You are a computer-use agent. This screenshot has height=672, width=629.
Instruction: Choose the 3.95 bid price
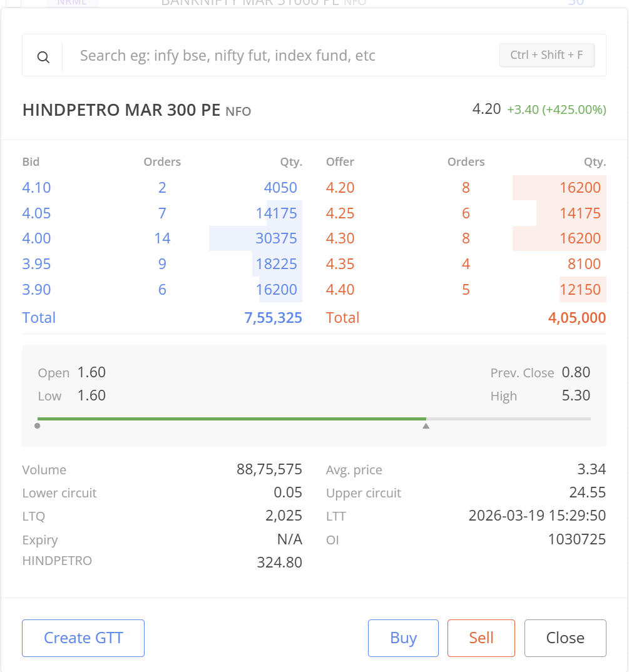pos(36,264)
